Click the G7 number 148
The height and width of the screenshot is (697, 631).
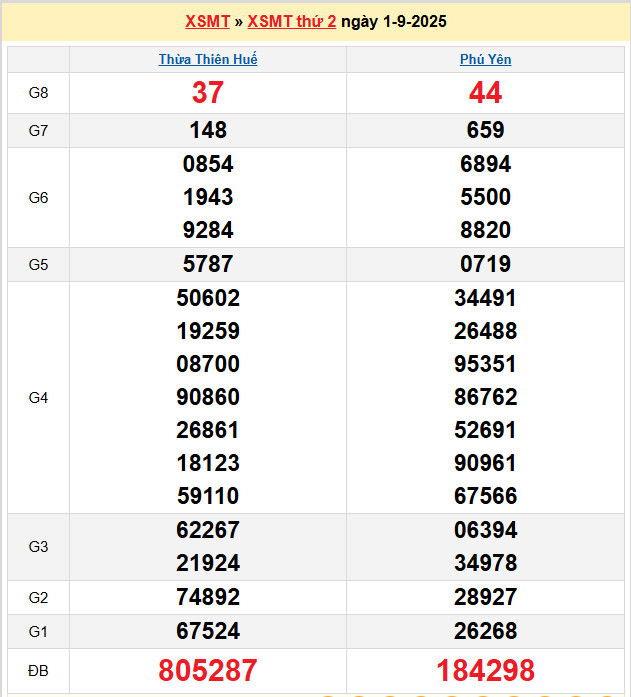(208, 130)
